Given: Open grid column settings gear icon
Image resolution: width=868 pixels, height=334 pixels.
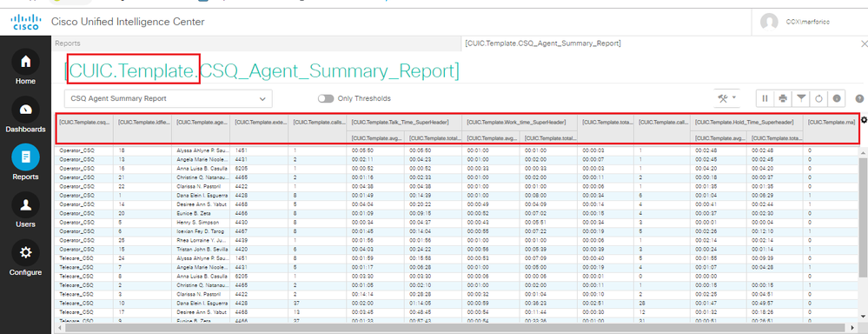Looking at the screenshot, I should [x=865, y=121].
